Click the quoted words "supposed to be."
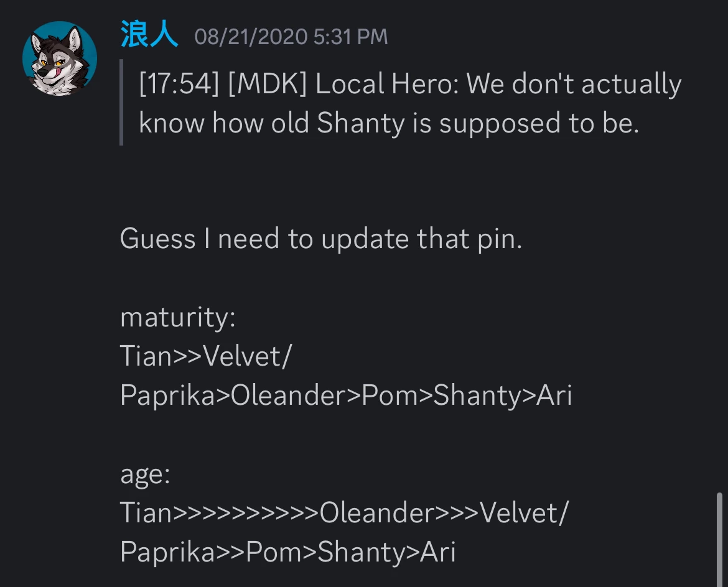The height and width of the screenshot is (587, 728). 539,123
